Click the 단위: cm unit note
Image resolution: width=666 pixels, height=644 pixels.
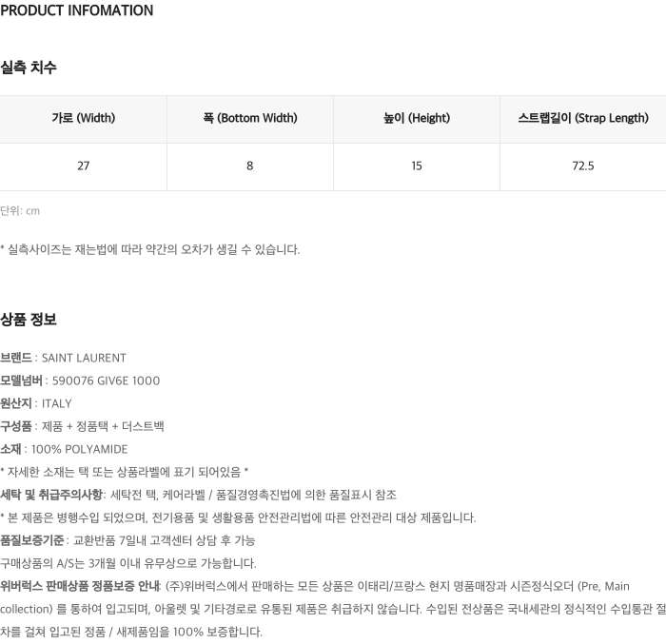pos(20,211)
